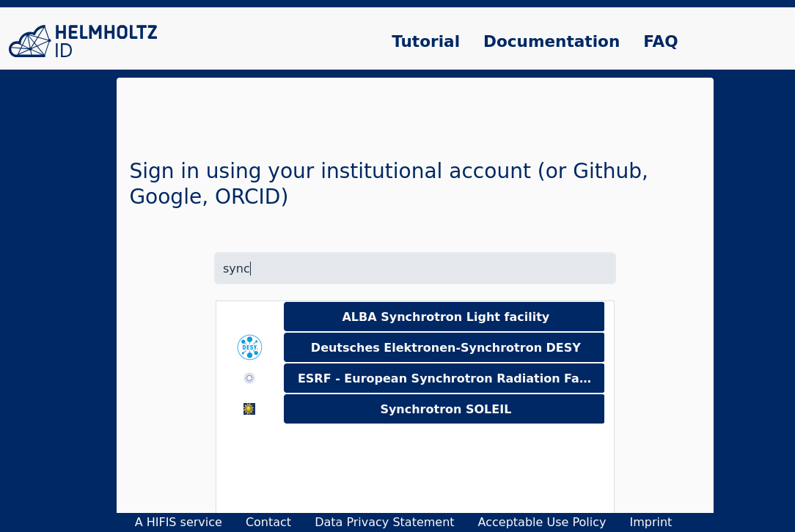View the Data Privacy Statement
The width and height of the screenshot is (795, 532).
tap(384, 522)
